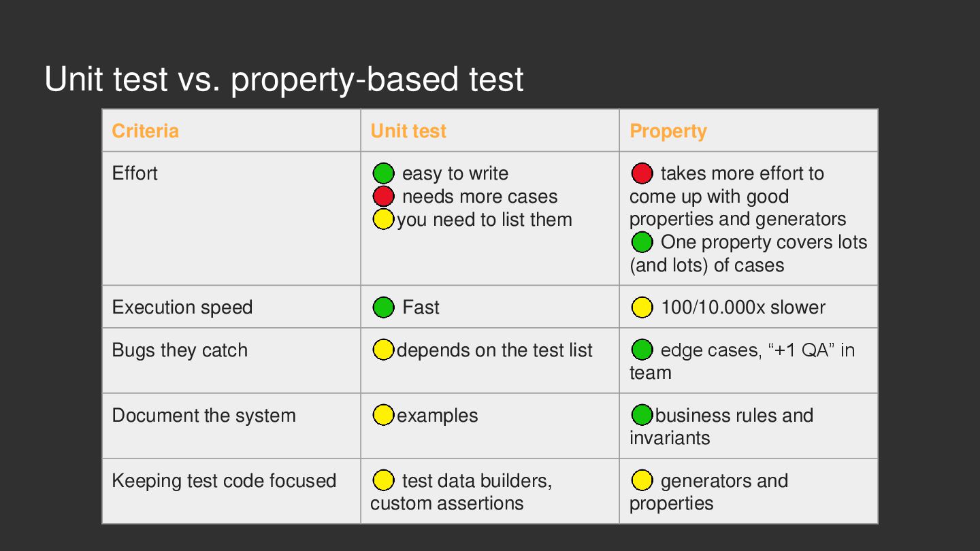Click green circle beside 'business rules and'
The image size is (980, 551).
tap(642, 415)
